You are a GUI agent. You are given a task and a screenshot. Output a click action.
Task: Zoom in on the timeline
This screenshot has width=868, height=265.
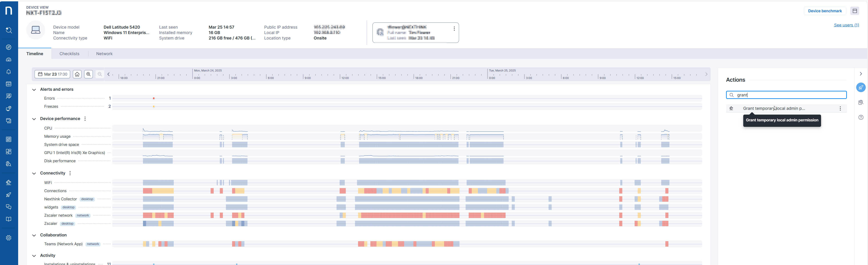coord(89,74)
